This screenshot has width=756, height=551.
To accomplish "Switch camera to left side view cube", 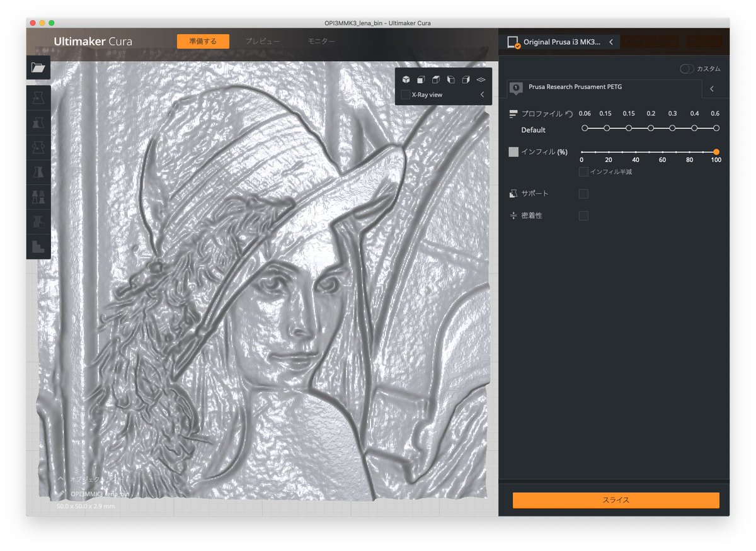I will click(451, 79).
